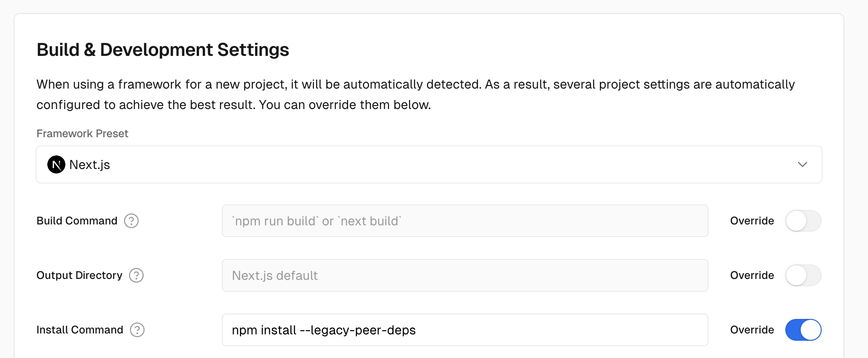Click the chevron arrow in Framework Preset
The height and width of the screenshot is (358, 868).
(x=803, y=164)
